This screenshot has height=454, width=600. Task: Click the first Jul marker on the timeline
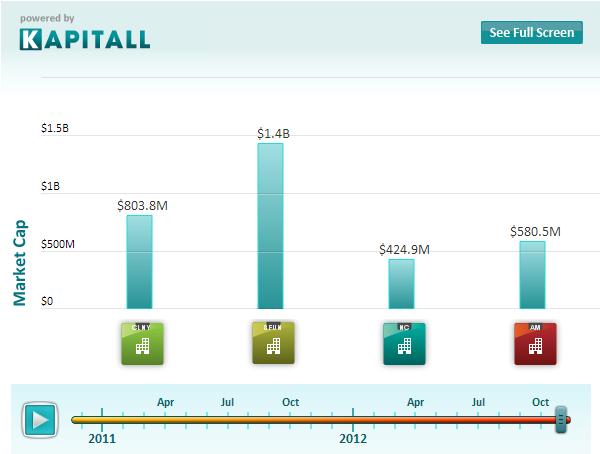coord(227,402)
